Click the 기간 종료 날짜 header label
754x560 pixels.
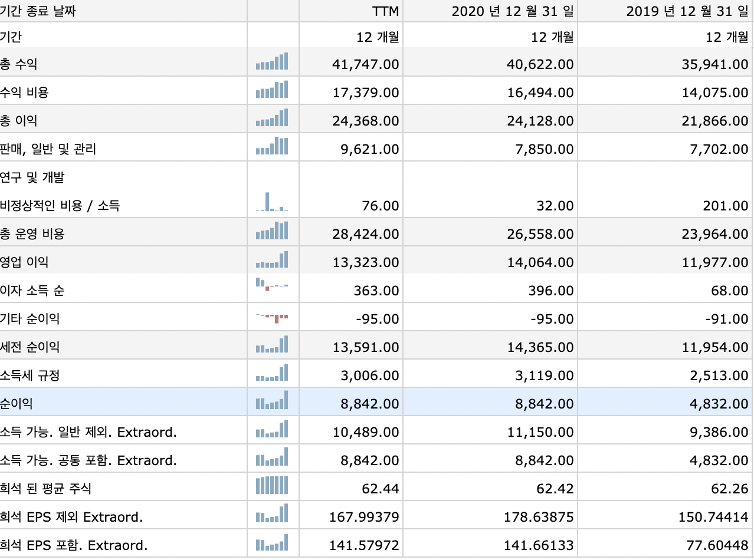pos(38,11)
